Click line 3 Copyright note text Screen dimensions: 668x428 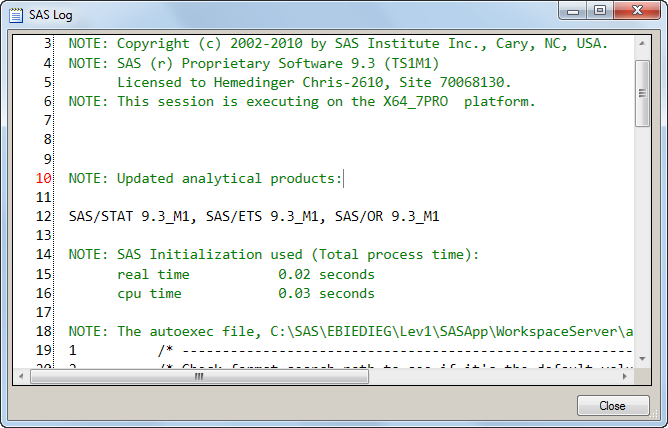click(x=338, y=43)
